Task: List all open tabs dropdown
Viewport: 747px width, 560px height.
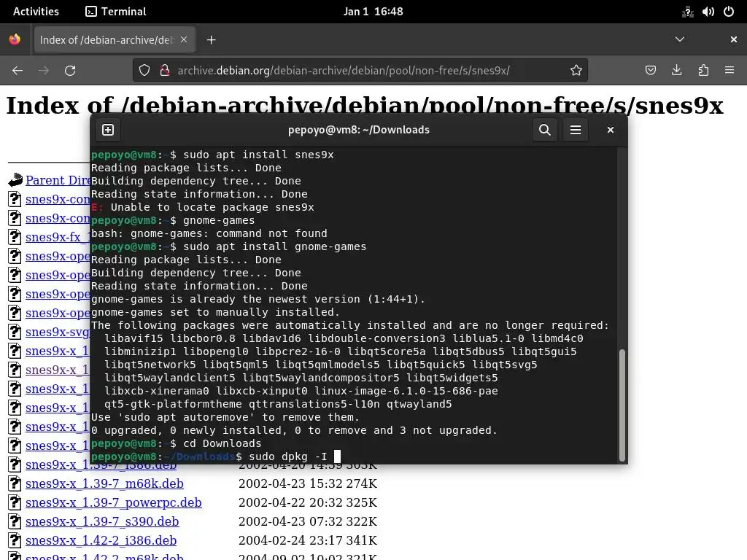Action: click(680, 39)
